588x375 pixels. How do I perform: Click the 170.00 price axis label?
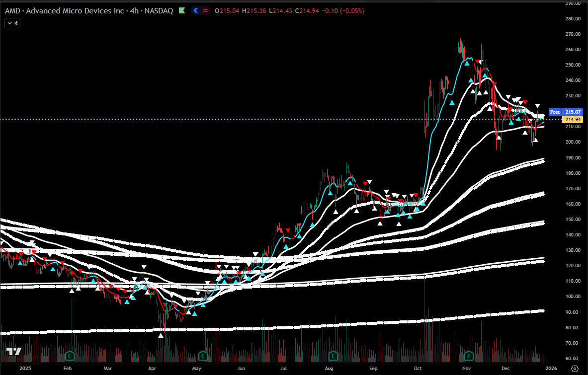tap(573, 188)
